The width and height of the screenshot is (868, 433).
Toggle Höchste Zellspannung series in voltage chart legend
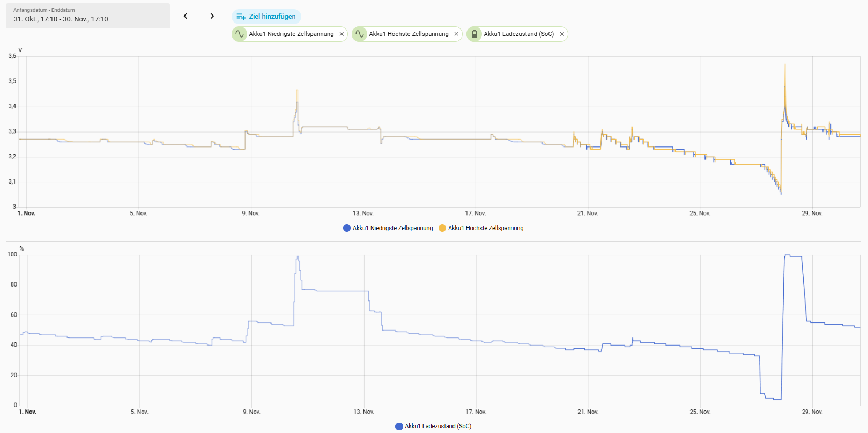486,228
